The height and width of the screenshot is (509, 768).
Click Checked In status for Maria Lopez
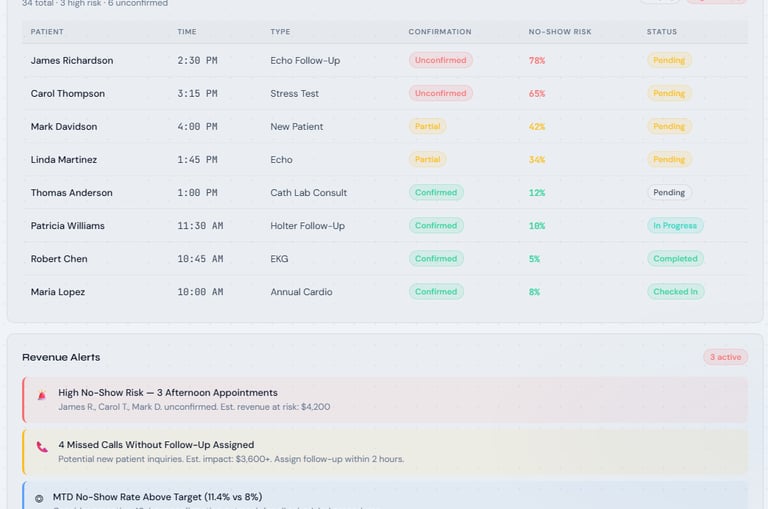(x=675, y=291)
